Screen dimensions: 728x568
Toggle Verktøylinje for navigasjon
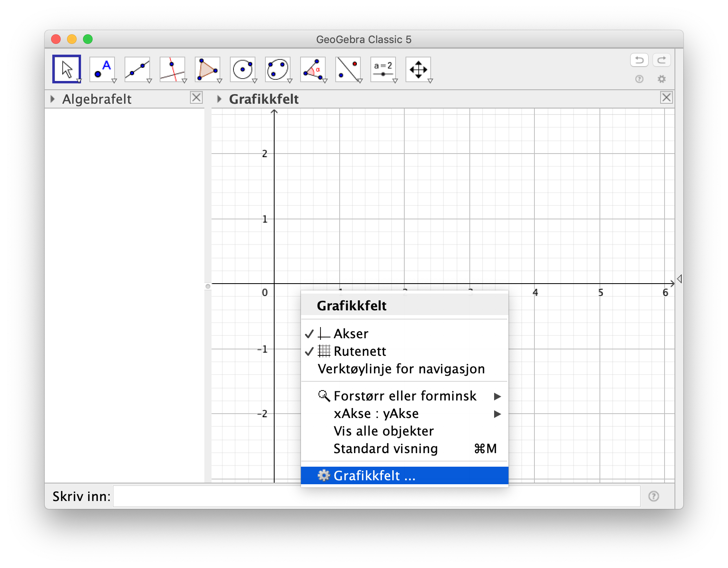click(405, 369)
